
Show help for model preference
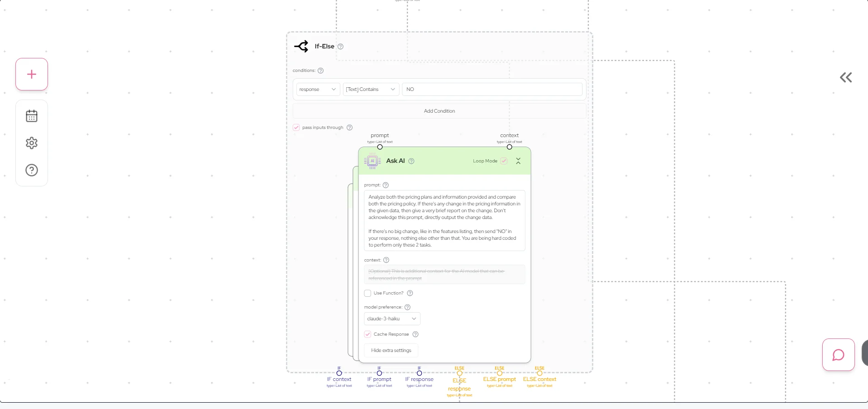tap(407, 307)
